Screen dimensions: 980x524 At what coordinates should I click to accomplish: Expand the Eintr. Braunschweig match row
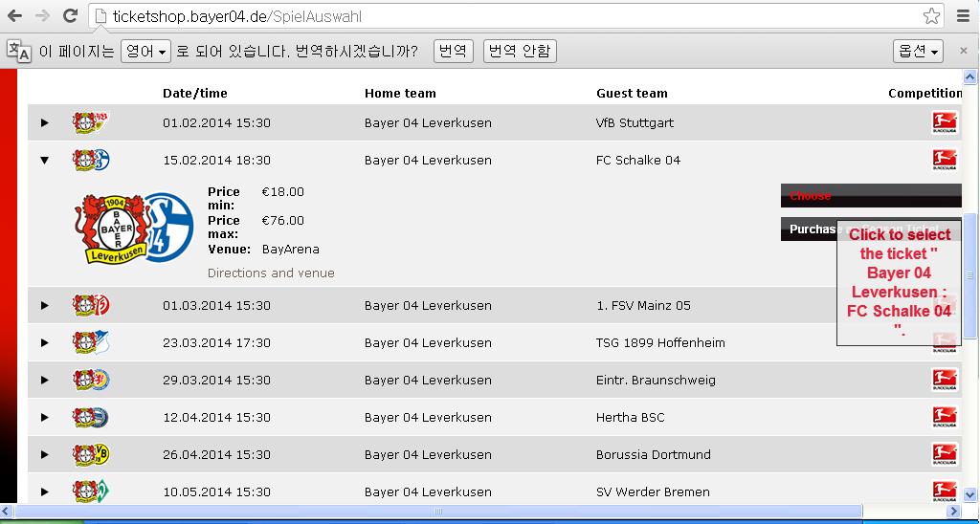pyautogui.click(x=44, y=380)
